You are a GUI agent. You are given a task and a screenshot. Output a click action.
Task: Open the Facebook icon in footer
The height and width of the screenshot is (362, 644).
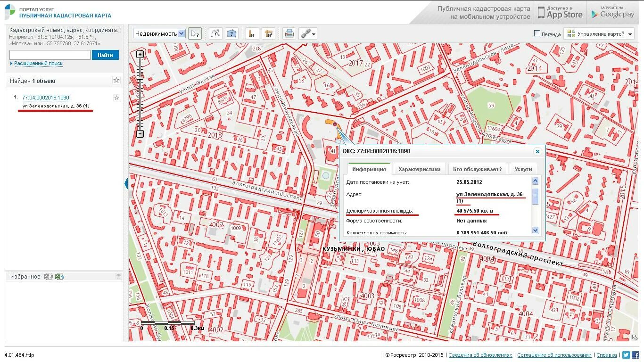pos(636,355)
